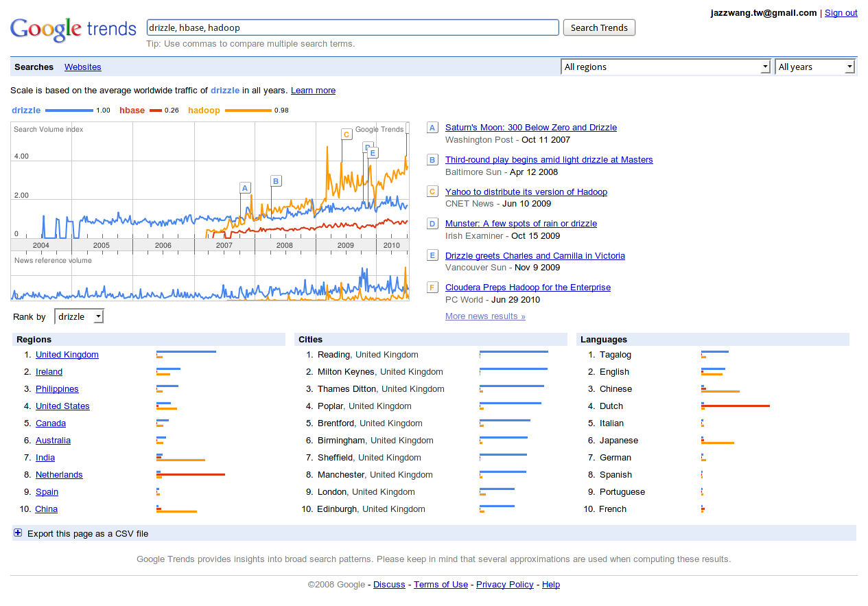868x606 pixels.
Task: Open Munster: A few spots of rain article
Action: [x=521, y=224]
